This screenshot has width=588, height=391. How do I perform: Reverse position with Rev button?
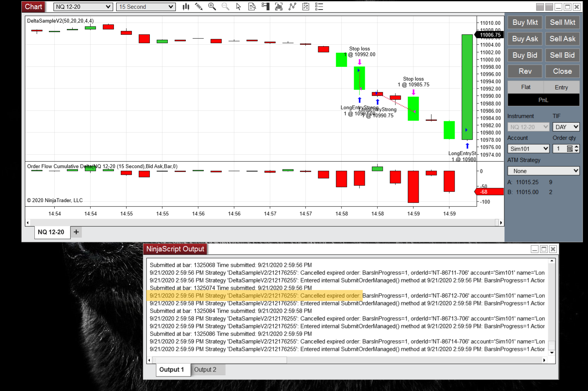point(525,71)
